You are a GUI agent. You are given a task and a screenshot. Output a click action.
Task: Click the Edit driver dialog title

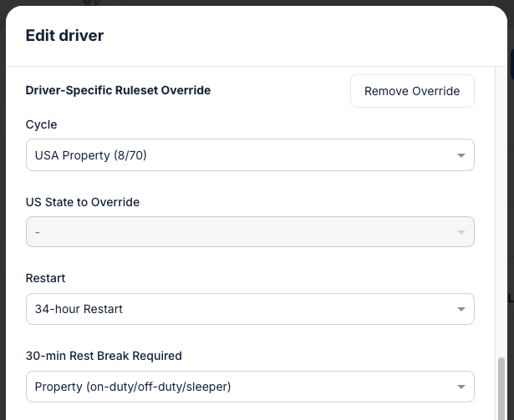click(64, 35)
